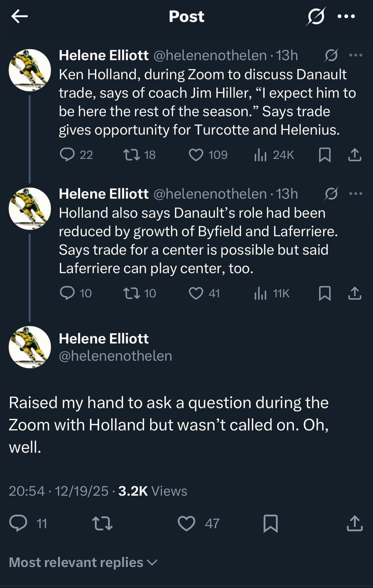Repost the post with 18 reposts
Viewport: 373px width, 588px height.
(132, 155)
